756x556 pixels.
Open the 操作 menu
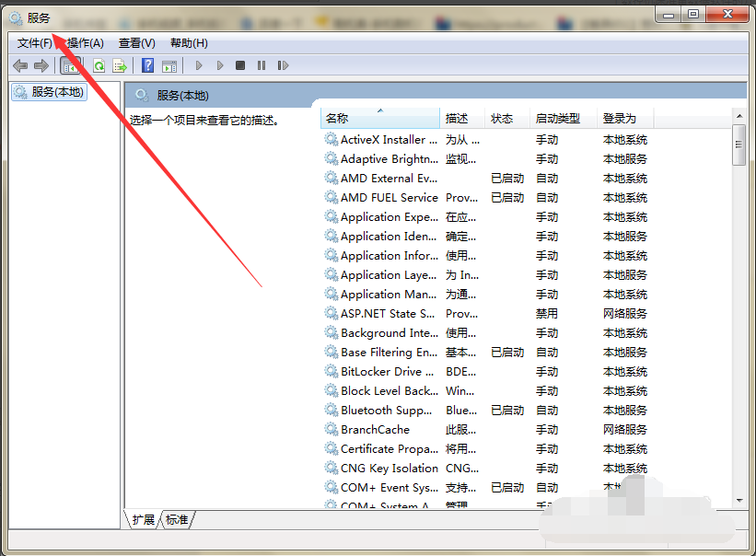tap(86, 42)
